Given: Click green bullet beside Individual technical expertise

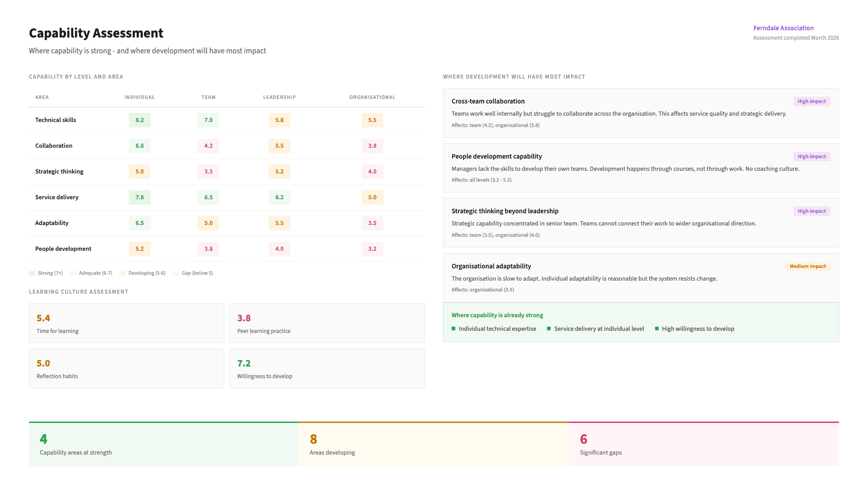Looking at the screenshot, I should pyautogui.click(x=453, y=329).
